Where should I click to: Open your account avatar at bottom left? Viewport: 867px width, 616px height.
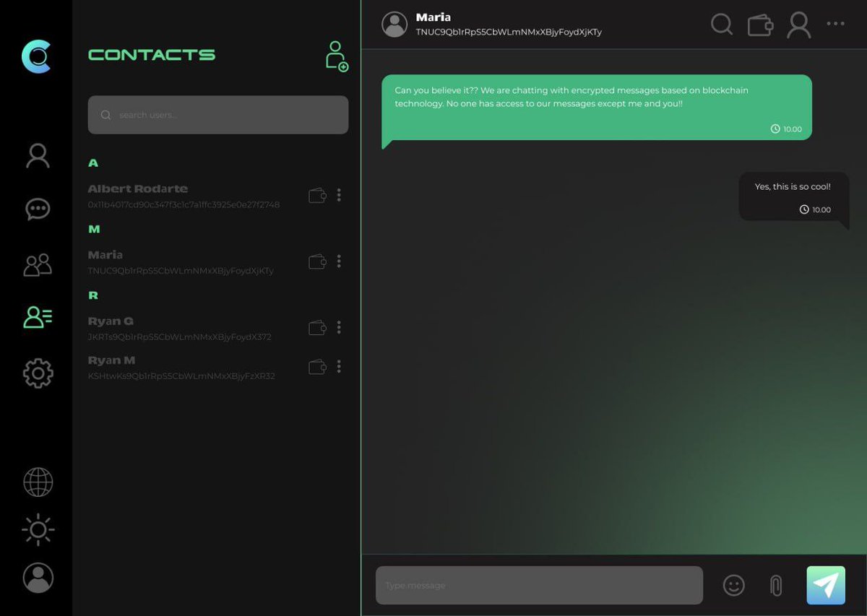point(38,578)
